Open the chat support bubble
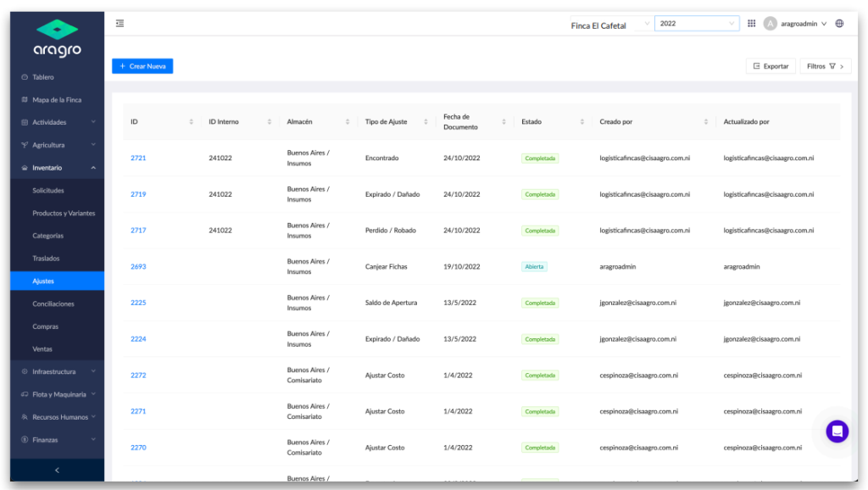The width and height of the screenshot is (868, 490). [x=837, y=432]
